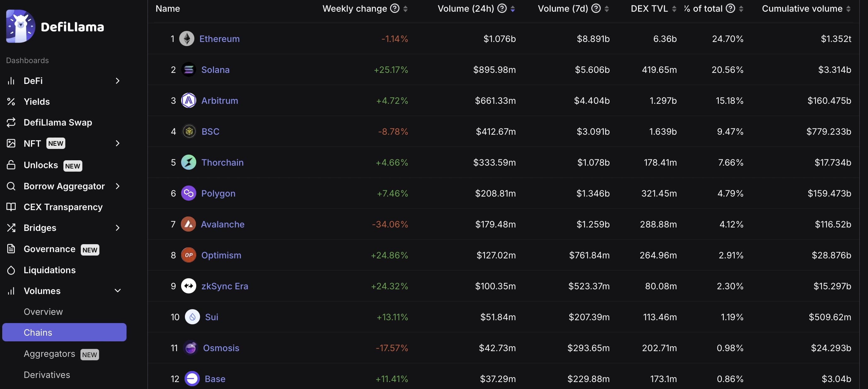This screenshot has height=389, width=868.
Task: Click the Volume (7d) help icon
Action: point(596,9)
